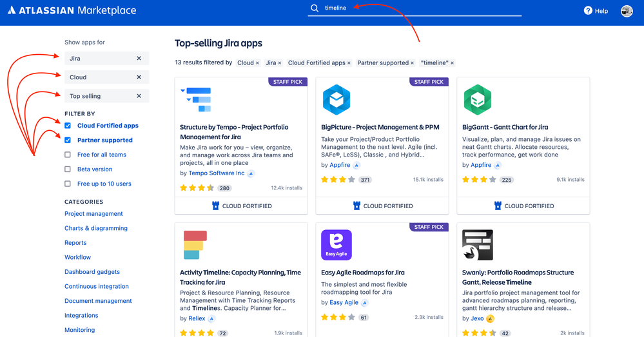Open the Activity Timeline app title
644x337 pixels.
coord(240,278)
